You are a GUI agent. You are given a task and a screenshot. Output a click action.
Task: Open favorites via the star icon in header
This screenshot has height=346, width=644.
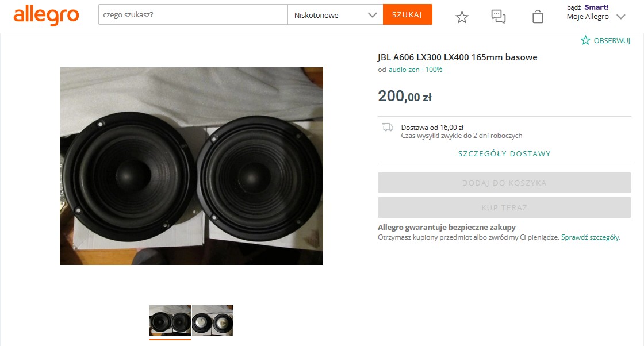[462, 17]
